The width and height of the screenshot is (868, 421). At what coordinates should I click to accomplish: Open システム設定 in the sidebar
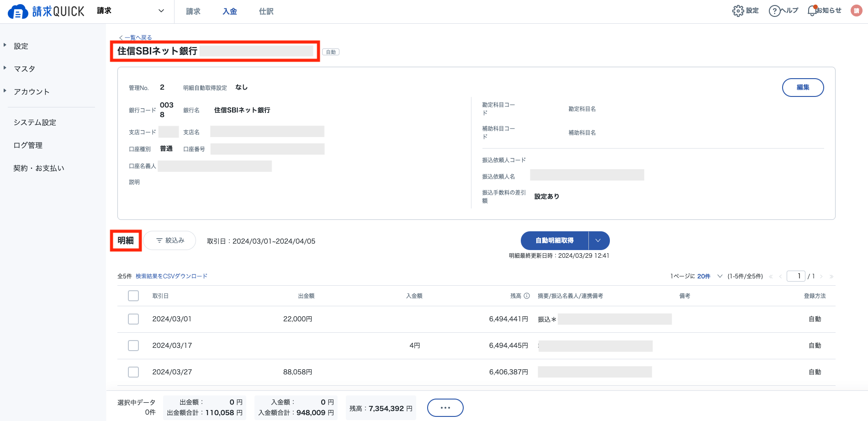[x=35, y=123]
